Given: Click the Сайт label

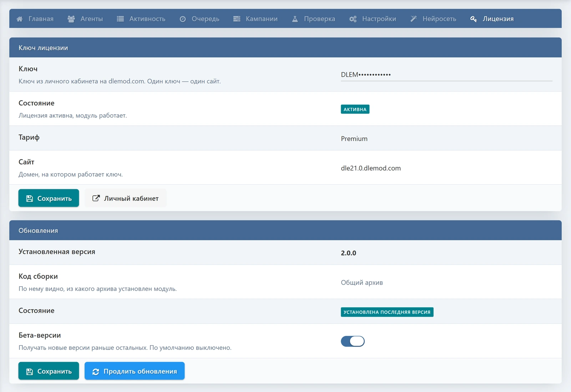Looking at the screenshot, I should [26, 162].
